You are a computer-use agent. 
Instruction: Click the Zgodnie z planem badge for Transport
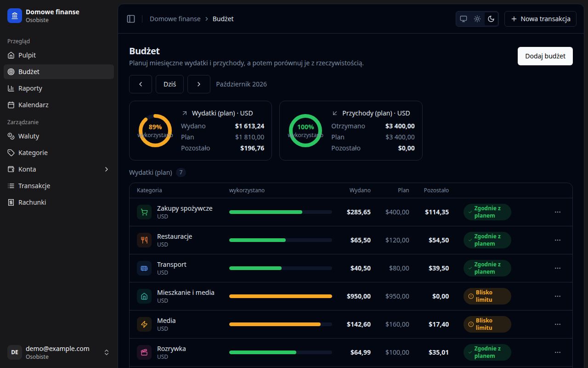click(x=487, y=268)
